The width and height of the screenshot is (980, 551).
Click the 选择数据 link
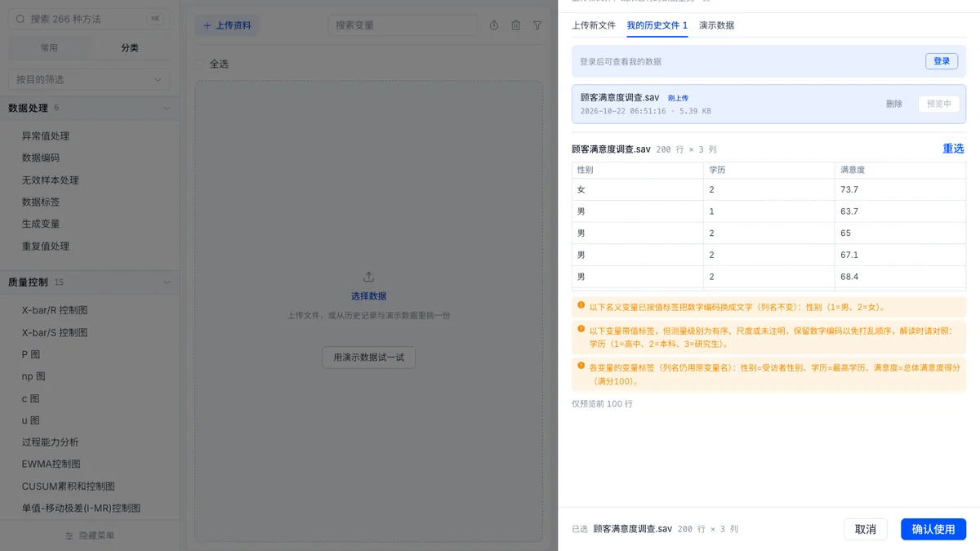coord(368,296)
